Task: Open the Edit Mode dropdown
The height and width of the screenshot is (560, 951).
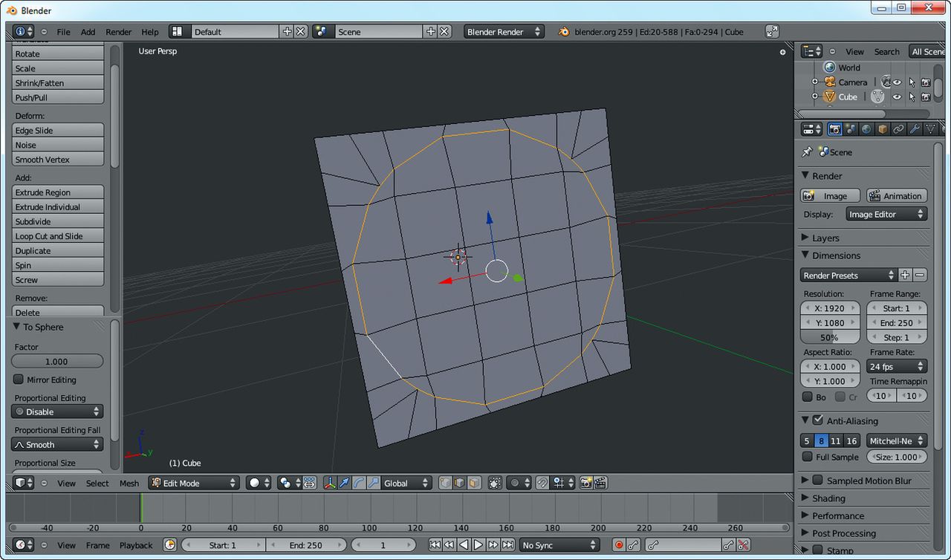Action: pyautogui.click(x=193, y=483)
